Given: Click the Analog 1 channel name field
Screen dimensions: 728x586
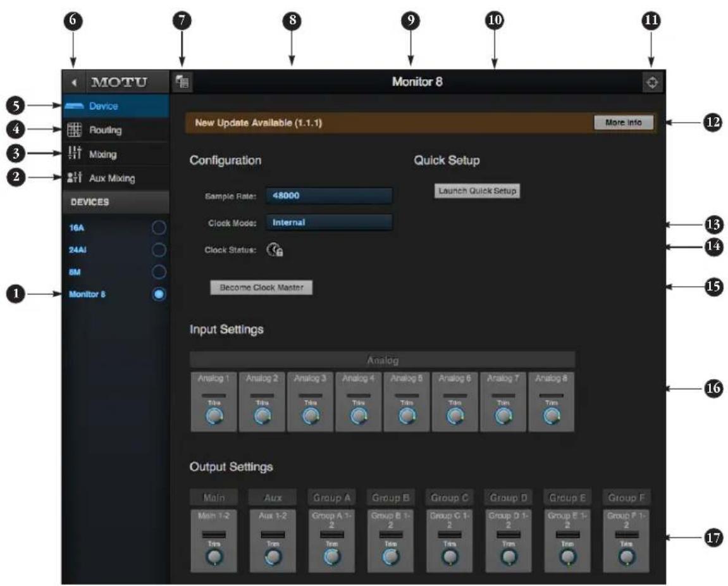Looking at the screenshot, I should (x=214, y=378).
